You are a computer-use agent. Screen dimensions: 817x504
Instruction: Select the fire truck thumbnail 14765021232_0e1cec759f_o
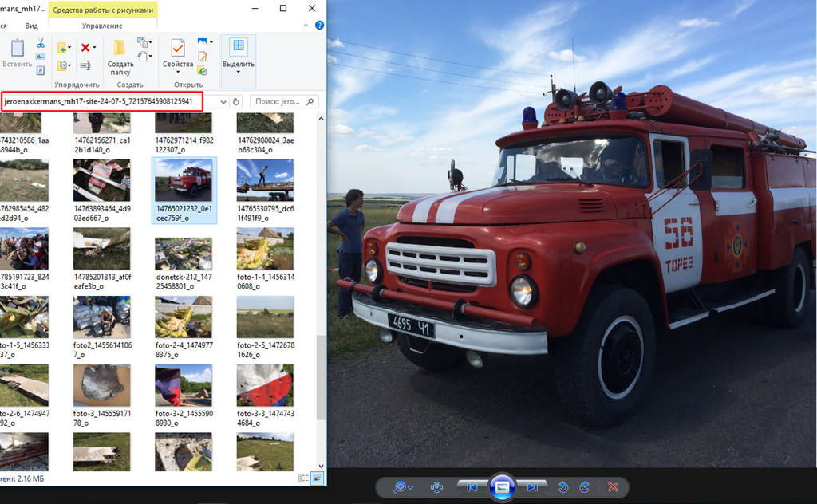pyautogui.click(x=184, y=191)
